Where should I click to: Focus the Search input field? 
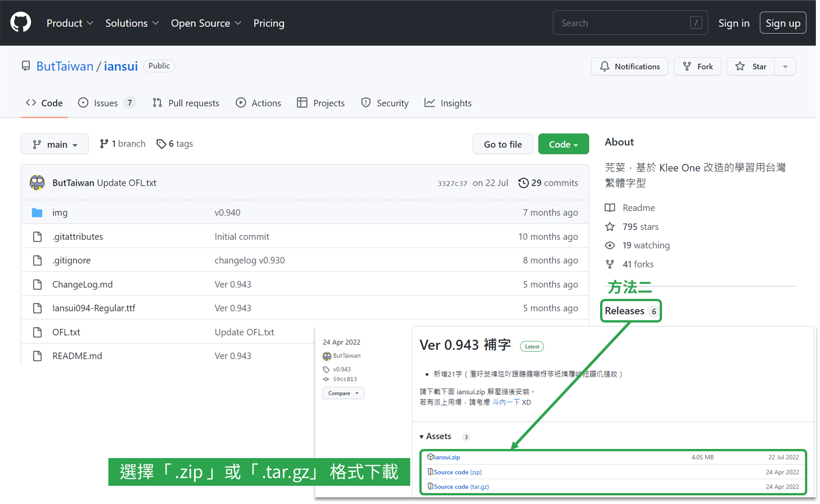[x=630, y=23]
